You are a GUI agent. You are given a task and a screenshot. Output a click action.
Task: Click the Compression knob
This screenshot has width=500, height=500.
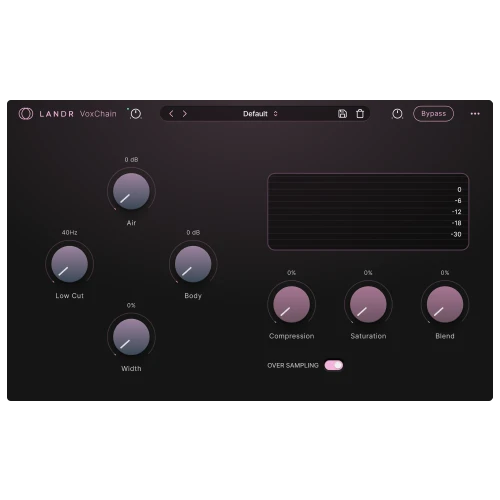[x=292, y=304]
